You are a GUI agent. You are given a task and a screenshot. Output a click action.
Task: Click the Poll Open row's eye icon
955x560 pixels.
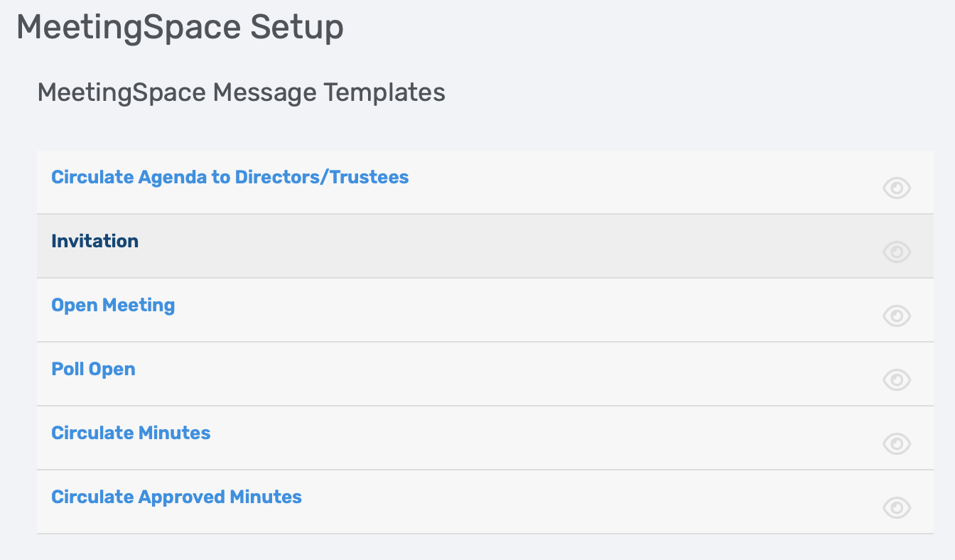click(x=897, y=379)
